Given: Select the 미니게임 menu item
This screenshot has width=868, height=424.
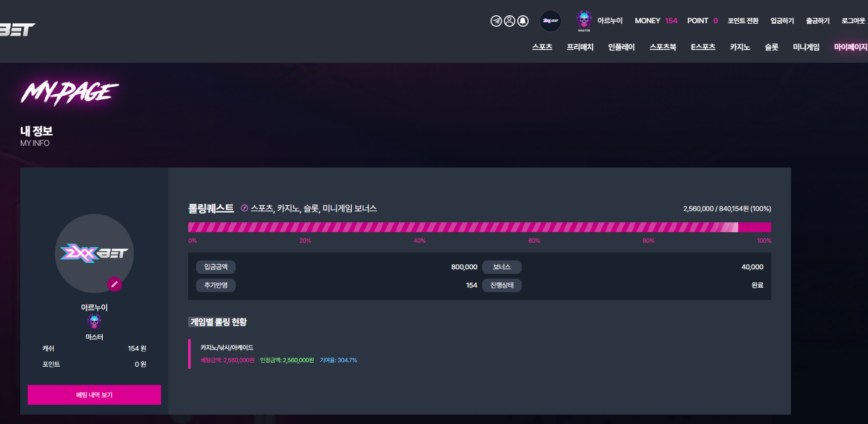Looking at the screenshot, I should pos(806,47).
